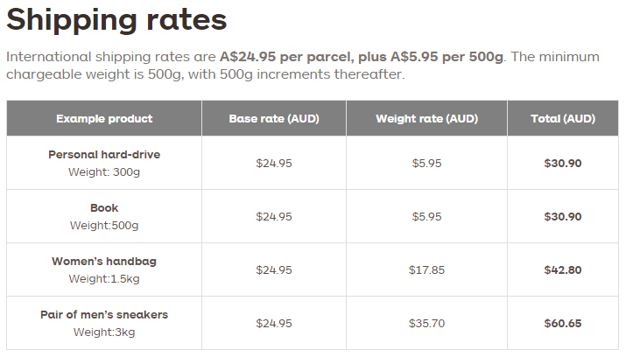Click the Total (AUD) column header
The width and height of the screenshot is (633, 364).
563,118
